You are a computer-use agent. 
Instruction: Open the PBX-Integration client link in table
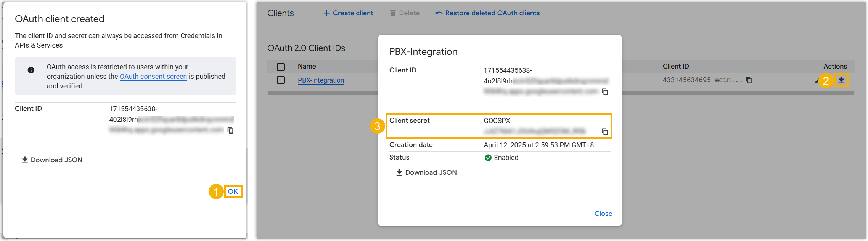pyautogui.click(x=321, y=80)
